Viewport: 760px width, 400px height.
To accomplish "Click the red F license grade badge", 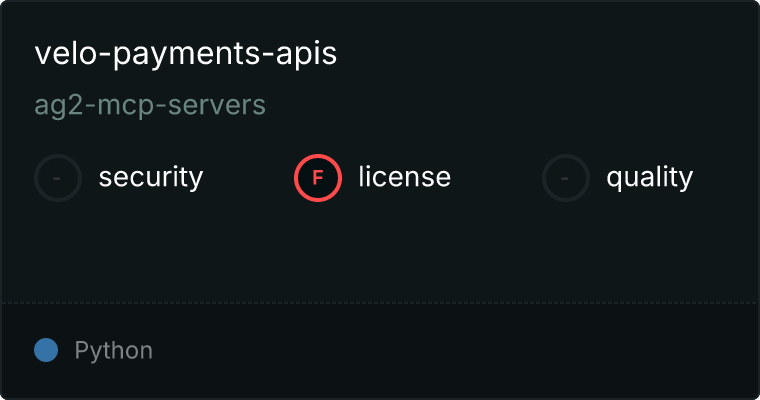I will pyautogui.click(x=318, y=178).
